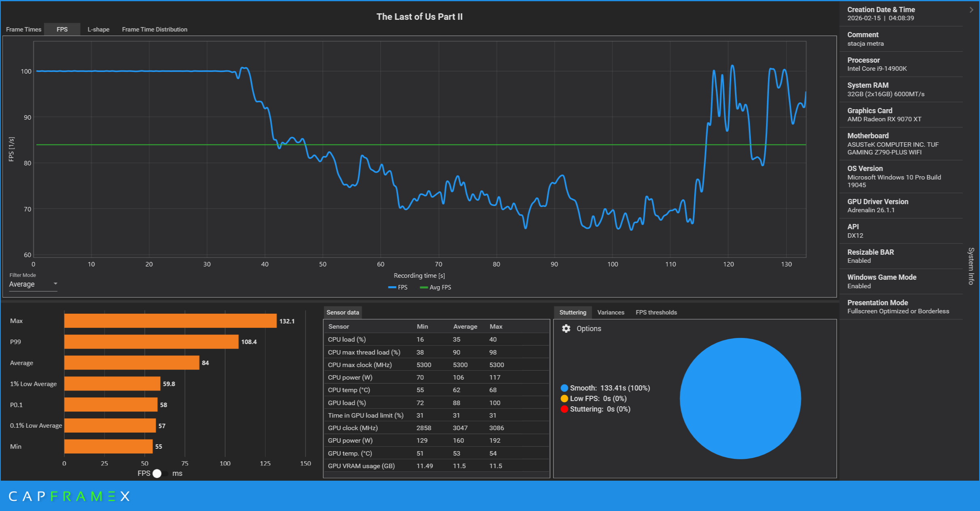Click the Options label in Stuttering panel
980x511 pixels.
588,329
